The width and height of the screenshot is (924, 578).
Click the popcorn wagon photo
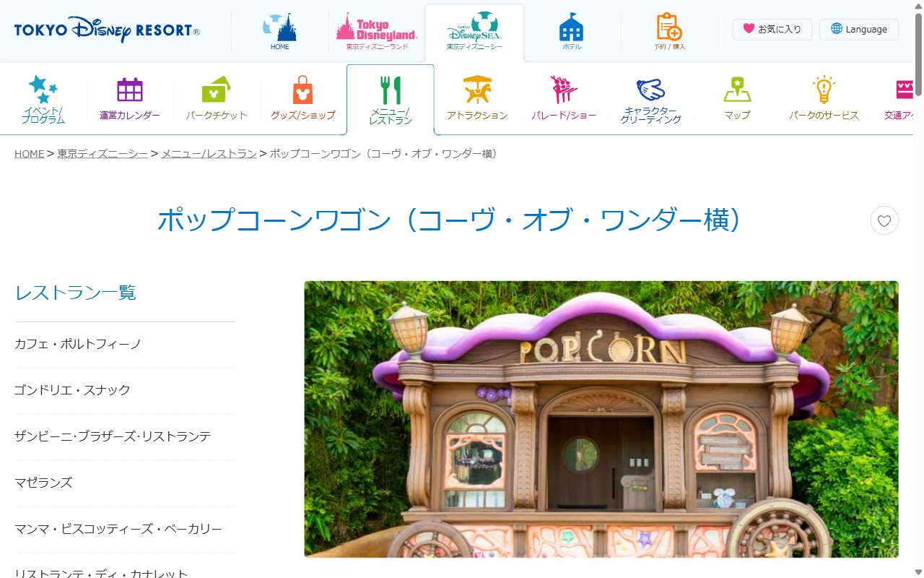[601, 419]
